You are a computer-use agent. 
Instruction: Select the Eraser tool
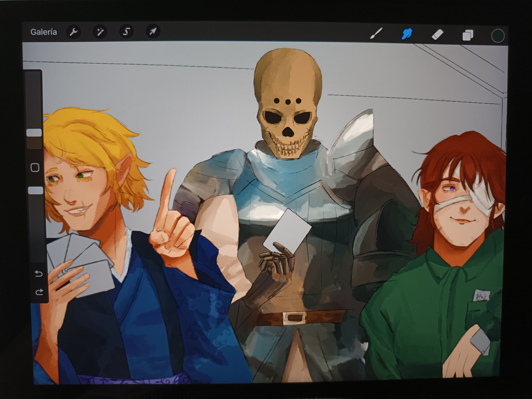tap(437, 35)
